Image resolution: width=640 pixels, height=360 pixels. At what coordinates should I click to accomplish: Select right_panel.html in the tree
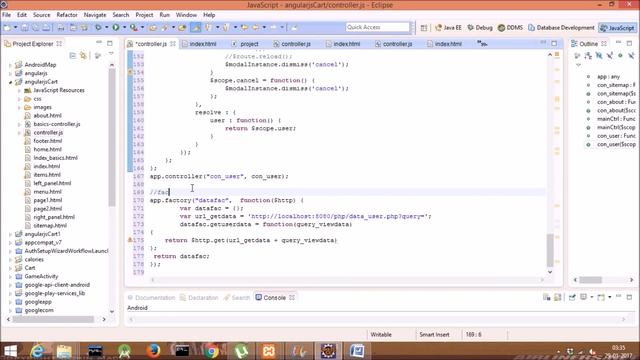pyautogui.click(x=54, y=217)
